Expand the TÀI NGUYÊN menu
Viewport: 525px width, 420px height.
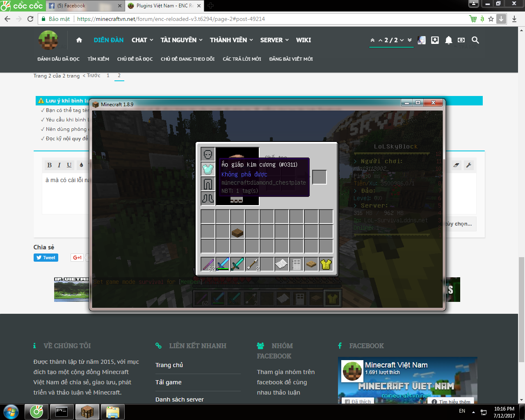(x=182, y=40)
